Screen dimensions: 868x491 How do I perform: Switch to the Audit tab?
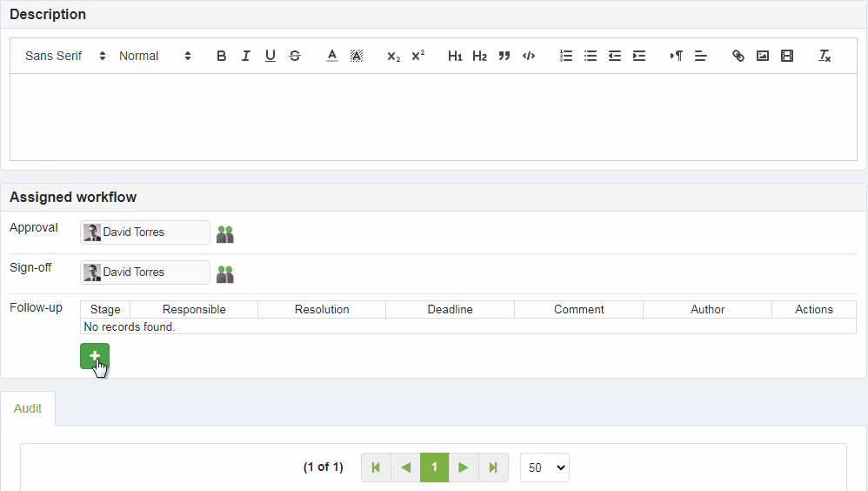coord(28,408)
